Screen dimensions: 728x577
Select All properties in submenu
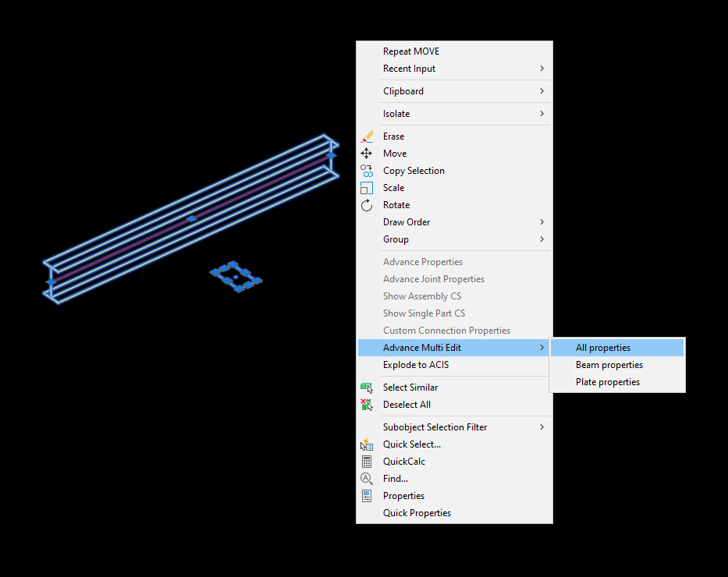click(x=617, y=348)
